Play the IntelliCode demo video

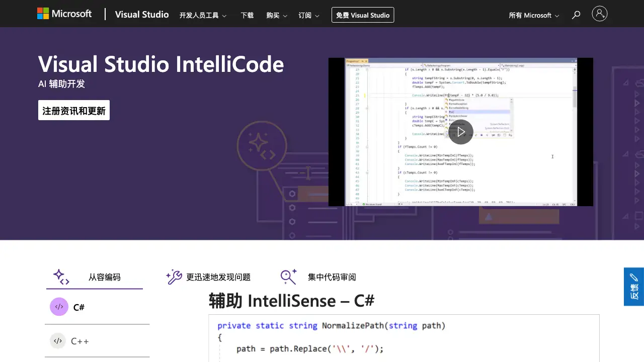(461, 131)
